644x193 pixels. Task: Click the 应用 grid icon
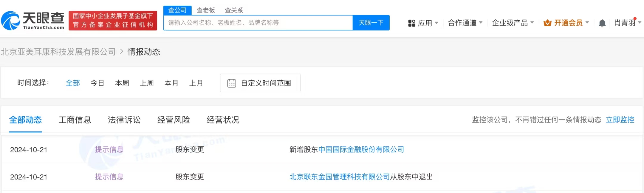coord(411,23)
